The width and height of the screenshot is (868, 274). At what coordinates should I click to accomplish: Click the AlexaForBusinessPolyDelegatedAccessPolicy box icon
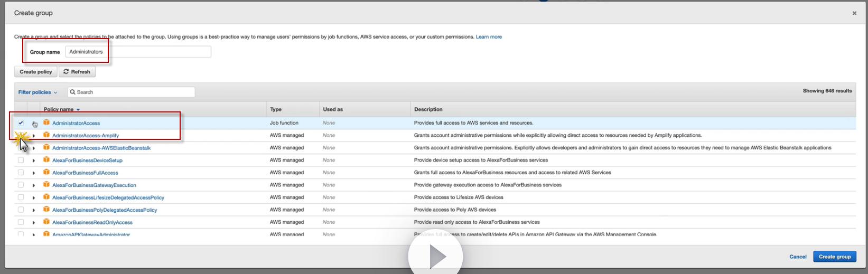[x=46, y=210]
